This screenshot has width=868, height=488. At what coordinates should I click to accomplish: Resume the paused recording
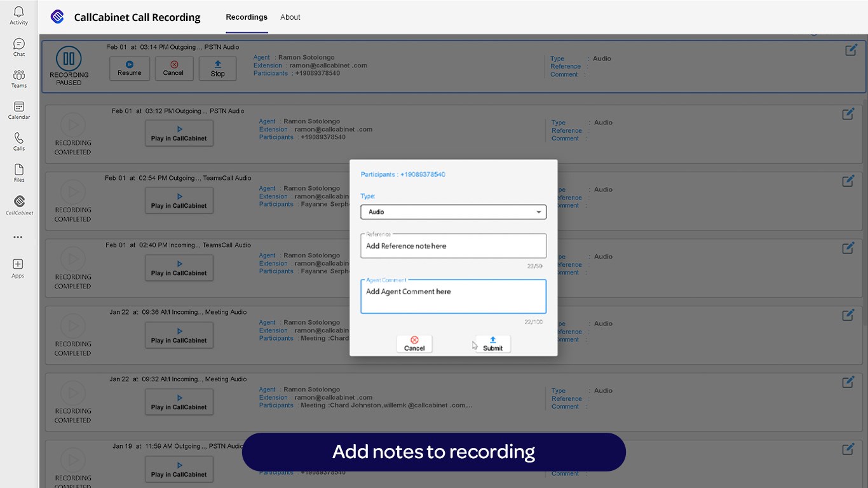tap(130, 69)
